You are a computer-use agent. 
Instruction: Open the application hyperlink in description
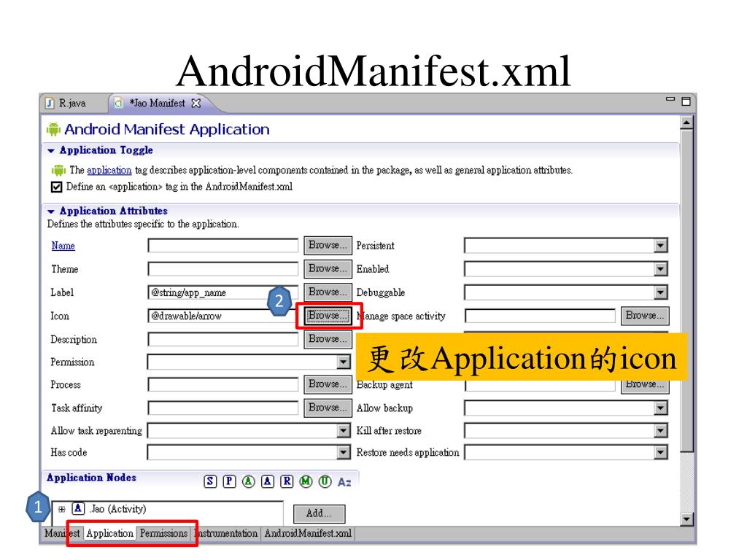pos(109,171)
